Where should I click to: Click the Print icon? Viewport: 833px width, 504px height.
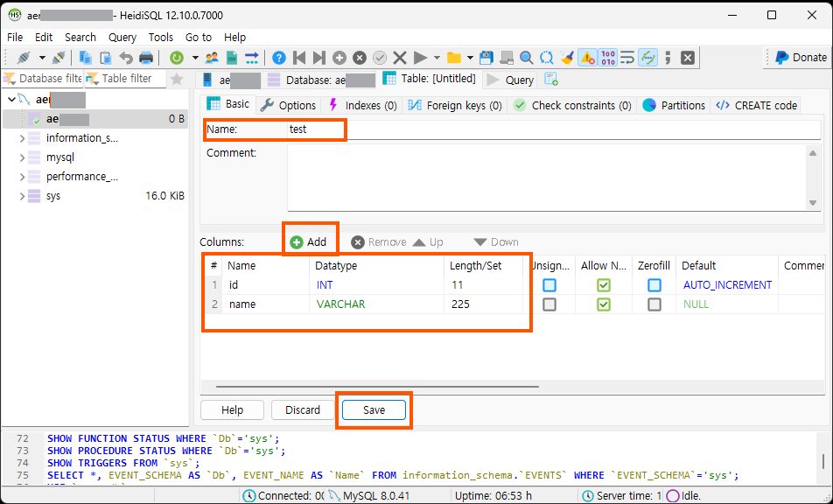[x=146, y=58]
